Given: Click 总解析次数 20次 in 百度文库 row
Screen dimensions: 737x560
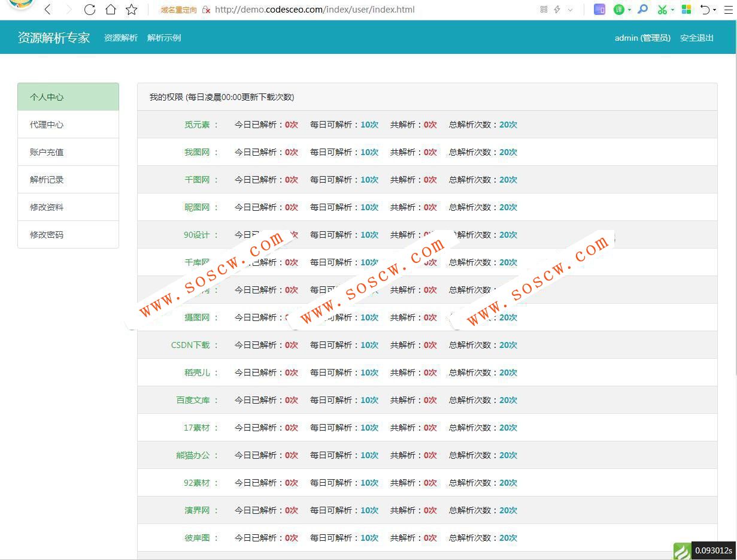Looking at the screenshot, I should tap(483, 400).
